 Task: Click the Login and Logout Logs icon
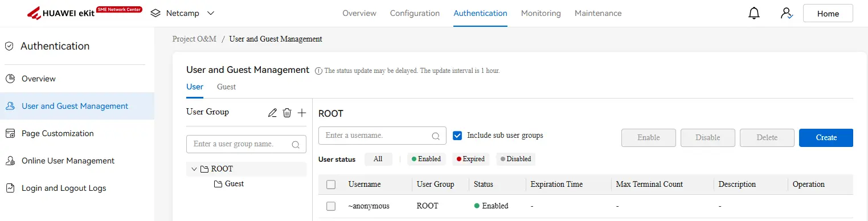10,188
